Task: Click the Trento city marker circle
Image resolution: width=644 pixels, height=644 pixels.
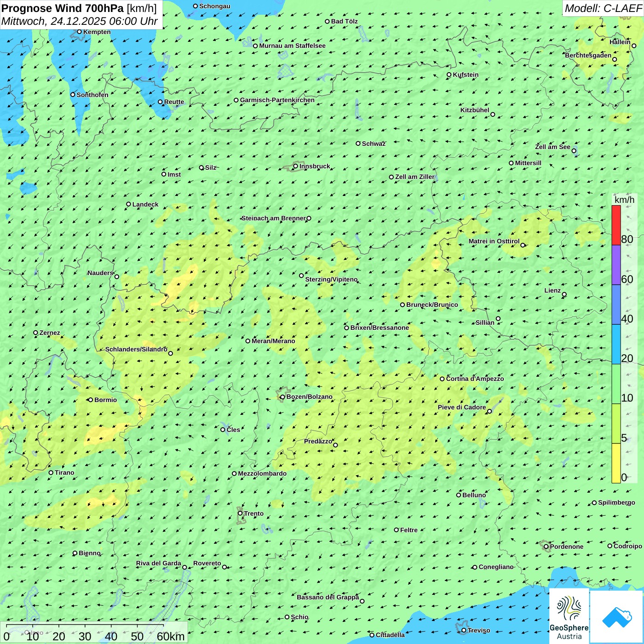Action: click(240, 513)
